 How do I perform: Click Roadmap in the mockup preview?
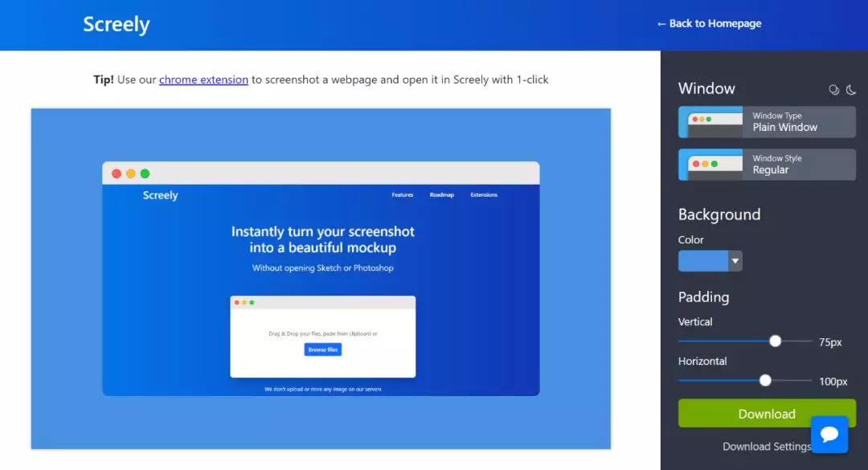click(x=442, y=195)
